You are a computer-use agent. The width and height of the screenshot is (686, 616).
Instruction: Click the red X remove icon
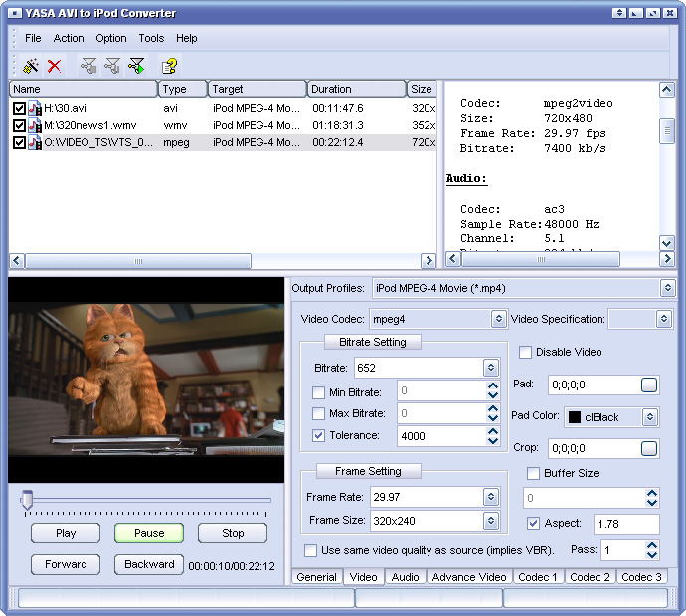[55, 66]
